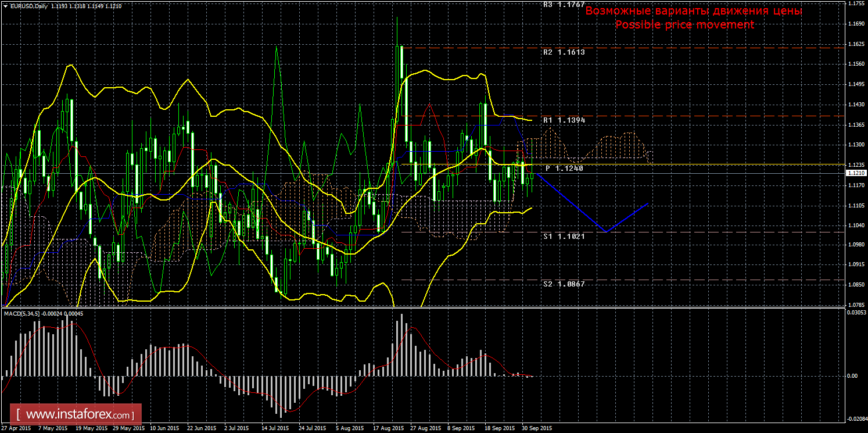The height and width of the screenshot is (433, 868).
Task: Click the 1.1430 price axis value
Action: [856, 105]
